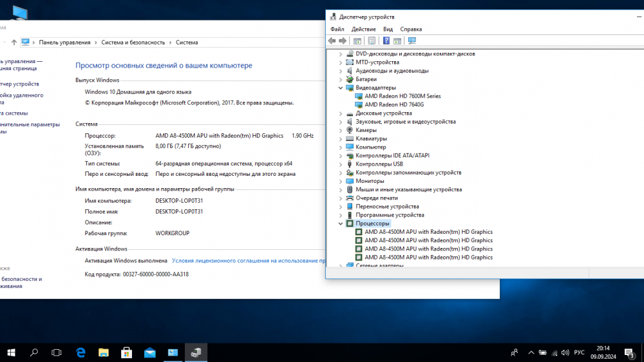This screenshot has height=362, width=644.
Task: Expand the Аудиовходы и аудиовыходы node
Action: pyautogui.click(x=341, y=71)
